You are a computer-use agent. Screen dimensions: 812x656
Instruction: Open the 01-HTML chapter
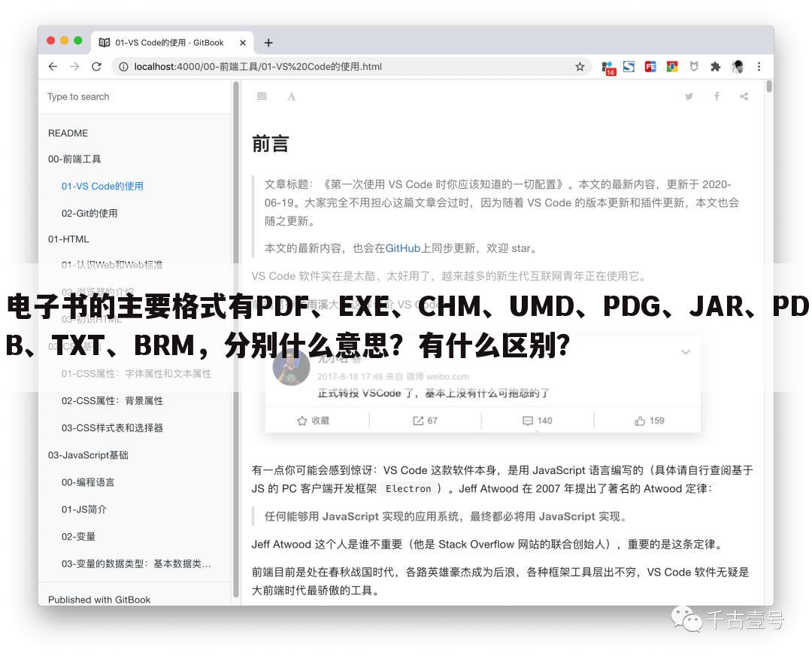pyautogui.click(x=68, y=239)
